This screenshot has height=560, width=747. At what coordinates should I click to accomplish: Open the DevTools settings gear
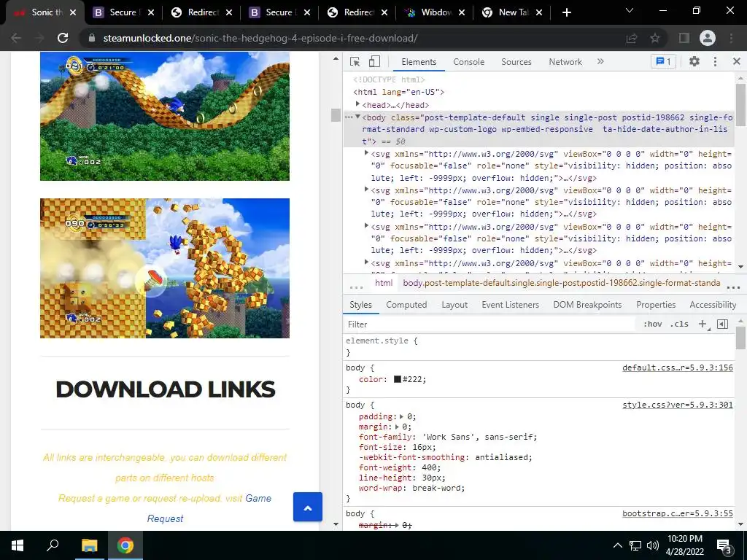tap(694, 61)
